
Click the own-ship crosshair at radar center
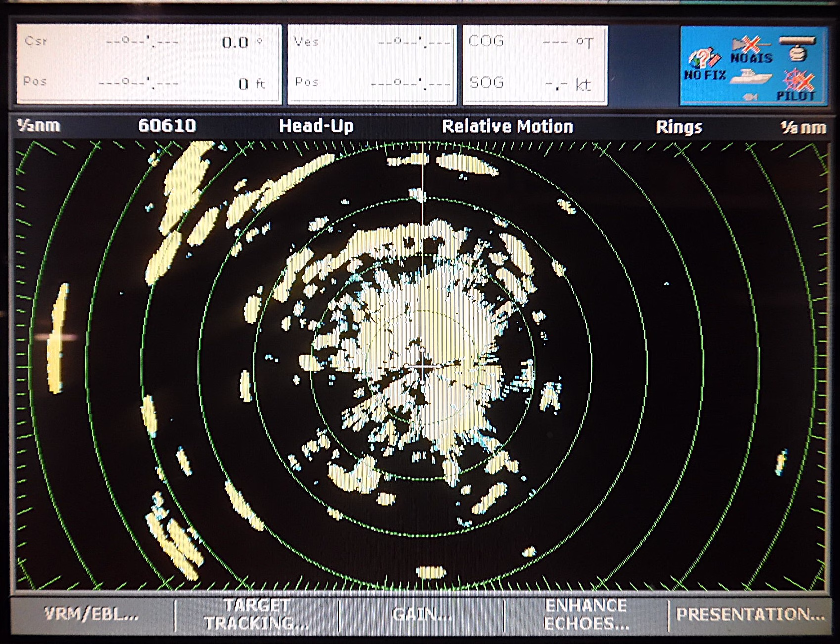coord(423,366)
